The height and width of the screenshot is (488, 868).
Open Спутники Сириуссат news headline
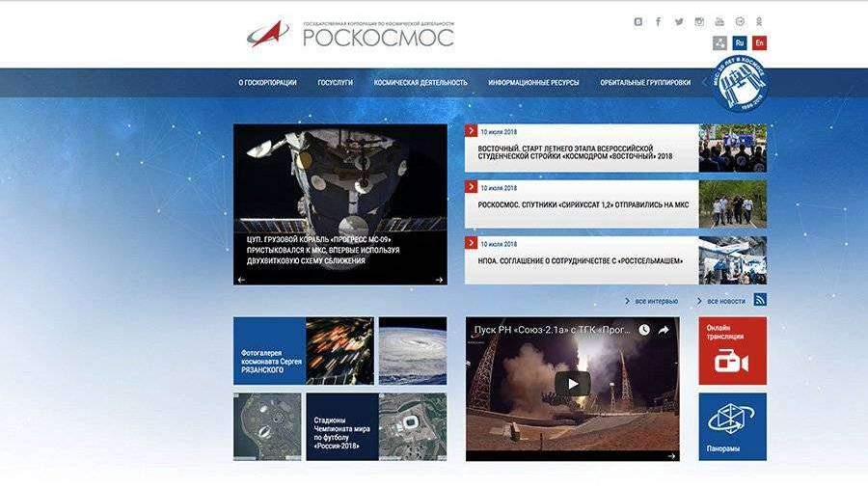pyautogui.click(x=583, y=204)
